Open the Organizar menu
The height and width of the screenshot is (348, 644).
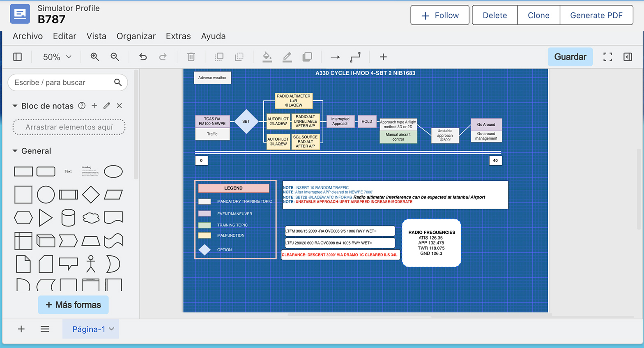[x=136, y=36]
